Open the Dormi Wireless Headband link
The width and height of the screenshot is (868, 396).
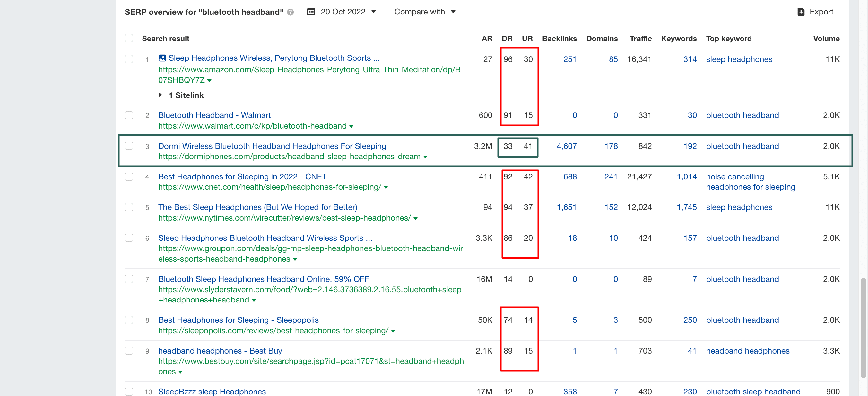[x=272, y=145]
